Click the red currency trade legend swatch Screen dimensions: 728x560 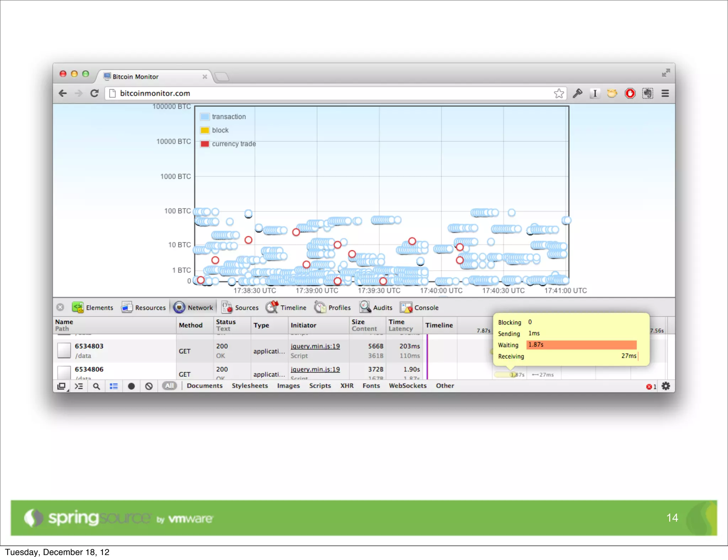click(205, 144)
